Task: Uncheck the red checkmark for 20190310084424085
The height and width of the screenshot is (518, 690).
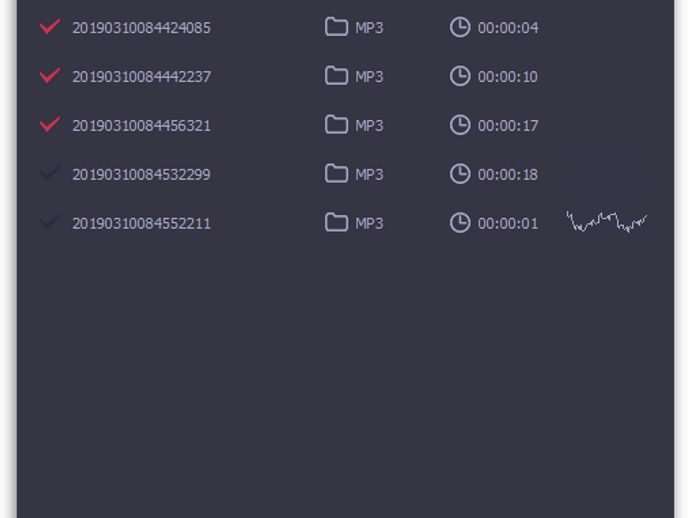Action: tap(50, 26)
